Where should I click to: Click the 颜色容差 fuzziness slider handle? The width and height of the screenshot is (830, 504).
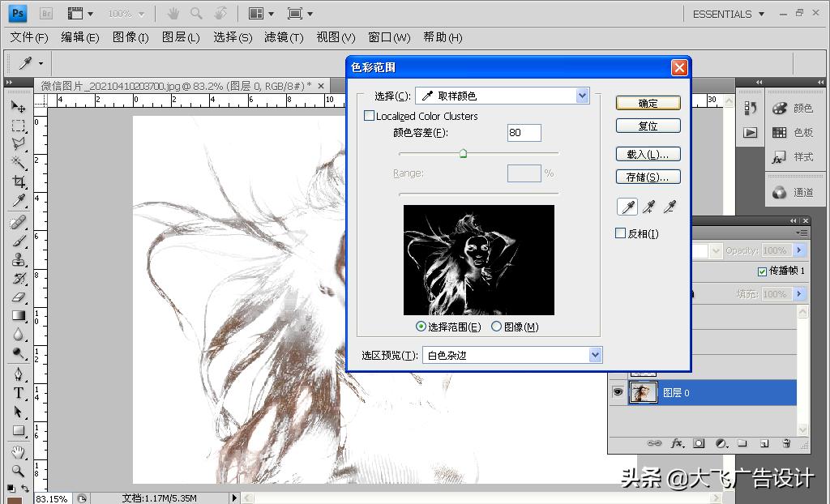[463, 152]
